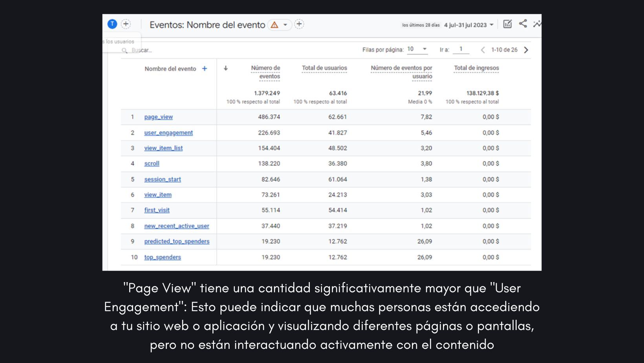Go to previous page arrow
This screenshot has height=363, width=644.
[x=483, y=50]
